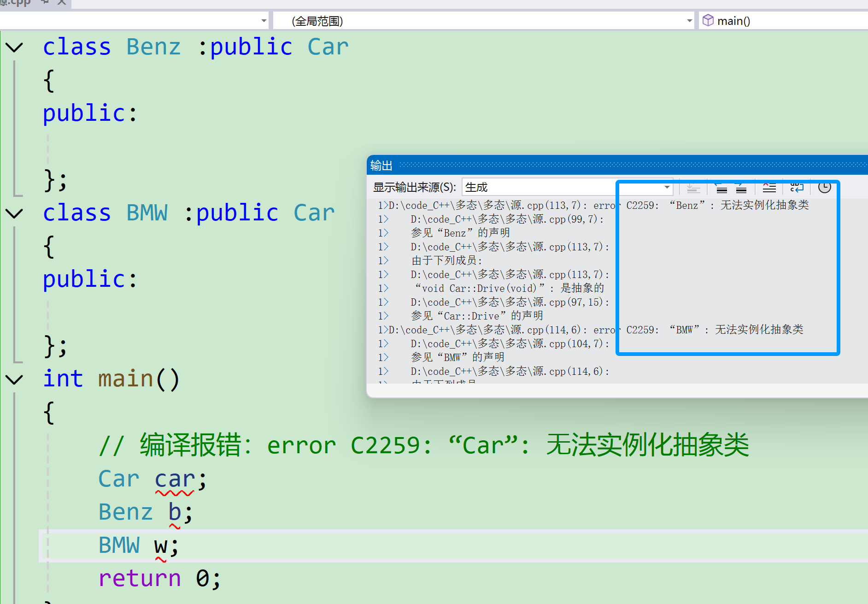
Task: Open the 全局范围 scope dropdown
Action: pyautogui.click(x=689, y=21)
